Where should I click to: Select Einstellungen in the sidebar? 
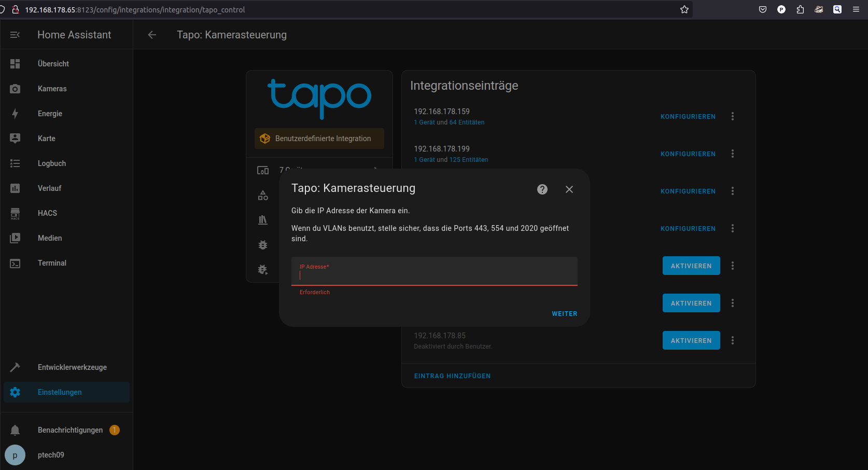tap(60, 392)
